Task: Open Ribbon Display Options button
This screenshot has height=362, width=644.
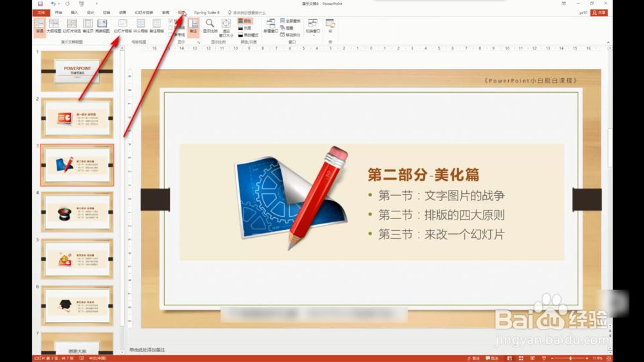Action: [x=564, y=3]
